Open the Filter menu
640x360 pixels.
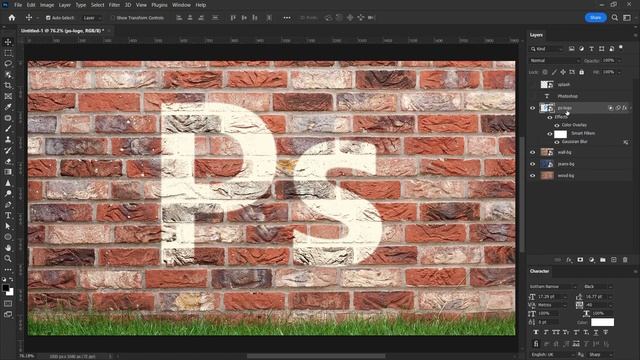pos(114,5)
